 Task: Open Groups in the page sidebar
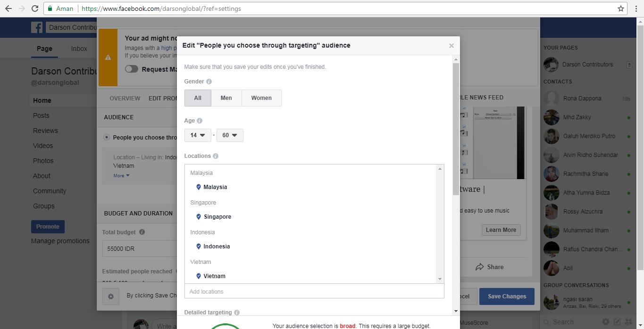pos(44,206)
